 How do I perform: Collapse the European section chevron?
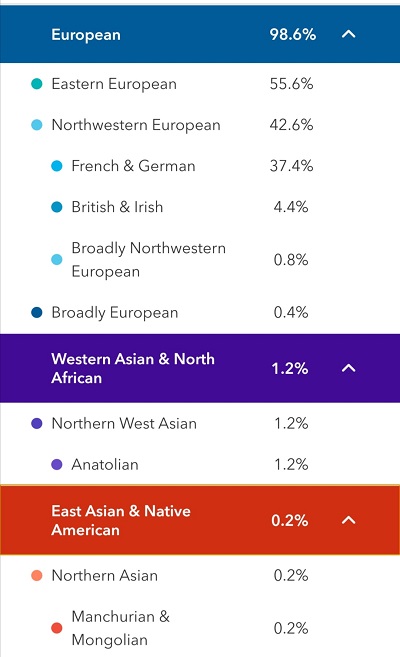(348, 34)
